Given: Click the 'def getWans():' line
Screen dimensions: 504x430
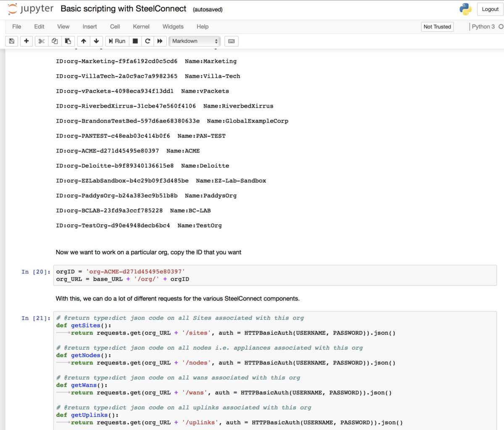Looking at the screenshot, I should (82, 385).
